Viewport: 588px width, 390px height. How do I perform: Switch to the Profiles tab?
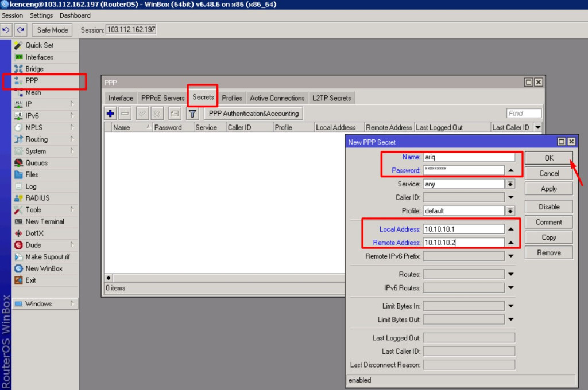[232, 98]
